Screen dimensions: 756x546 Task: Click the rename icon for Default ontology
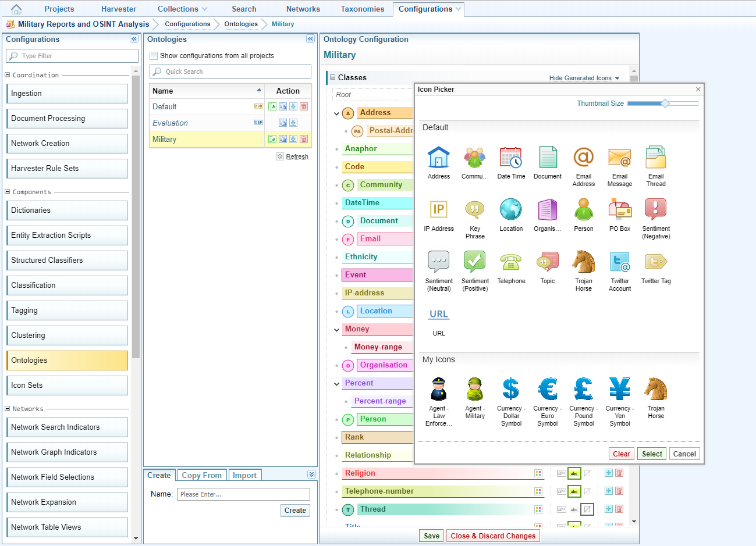(272, 106)
